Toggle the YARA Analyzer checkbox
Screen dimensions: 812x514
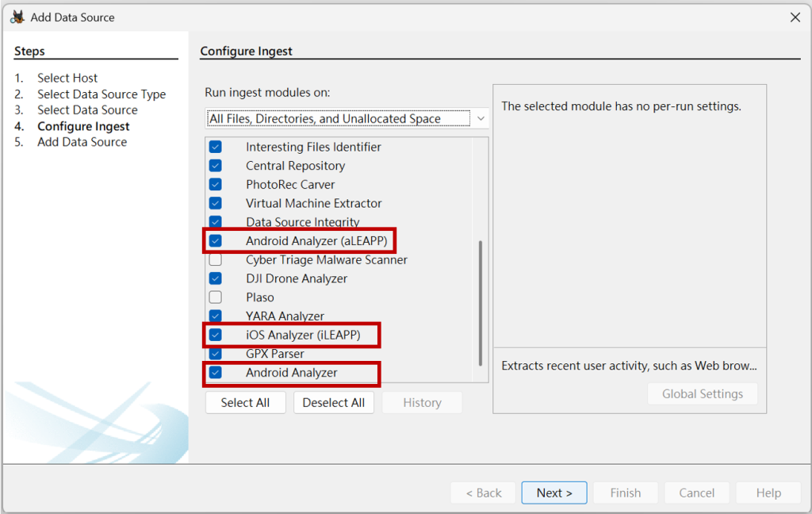pos(216,316)
